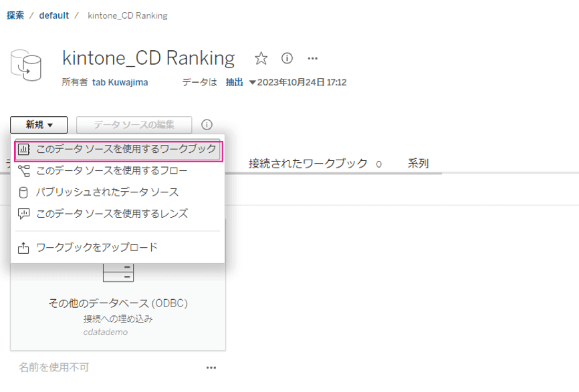Screen dimensions: 579x392
Task: Open details info icon beside the title
Action: [287, 58]
